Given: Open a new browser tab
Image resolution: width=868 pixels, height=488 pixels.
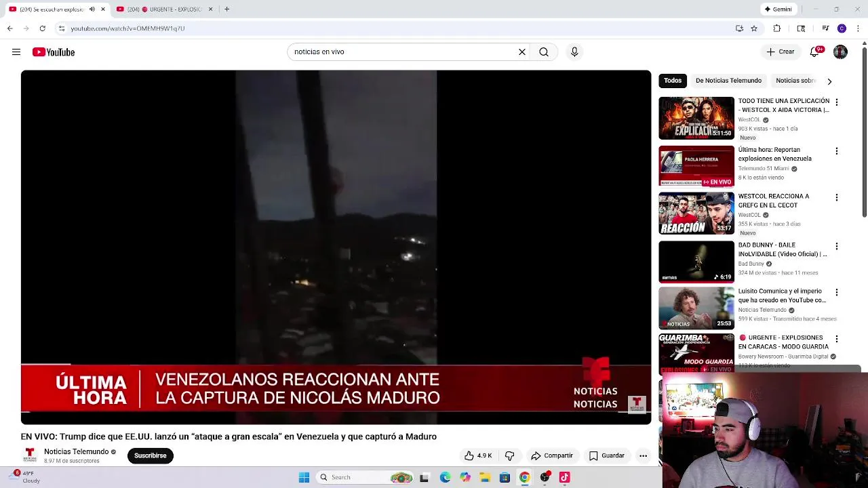Looking at the screenshot, I should [227, 9].
